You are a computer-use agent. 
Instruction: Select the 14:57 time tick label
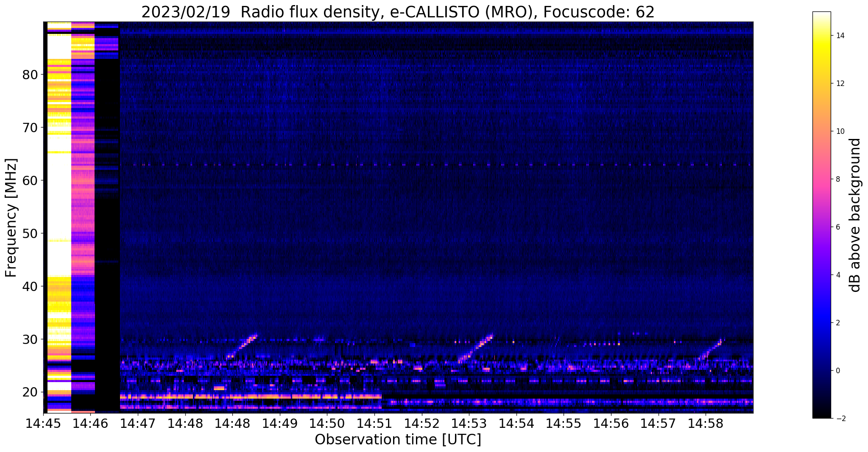(658, 423)
